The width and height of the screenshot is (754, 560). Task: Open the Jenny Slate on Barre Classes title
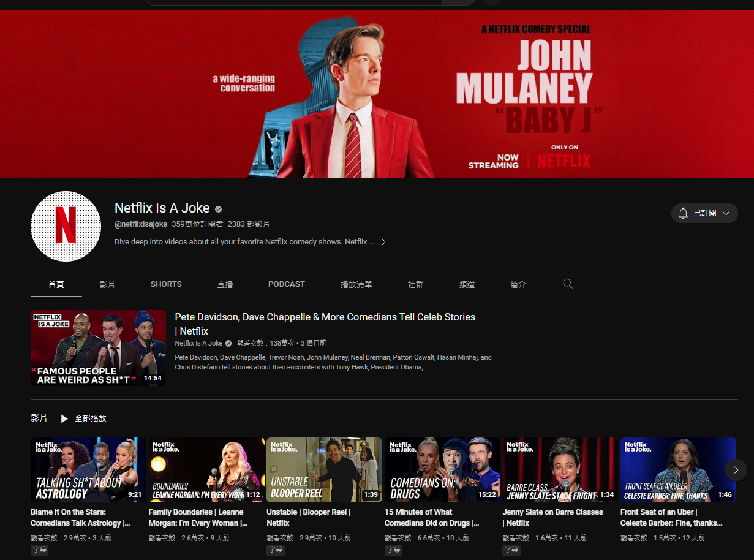pos(553,518)
